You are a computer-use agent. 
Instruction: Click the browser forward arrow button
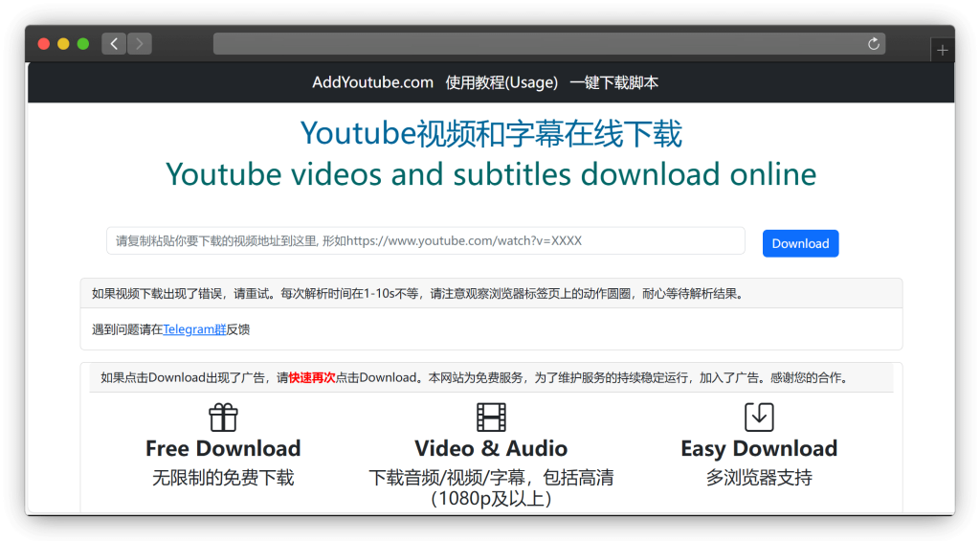(x=140, y=44)
